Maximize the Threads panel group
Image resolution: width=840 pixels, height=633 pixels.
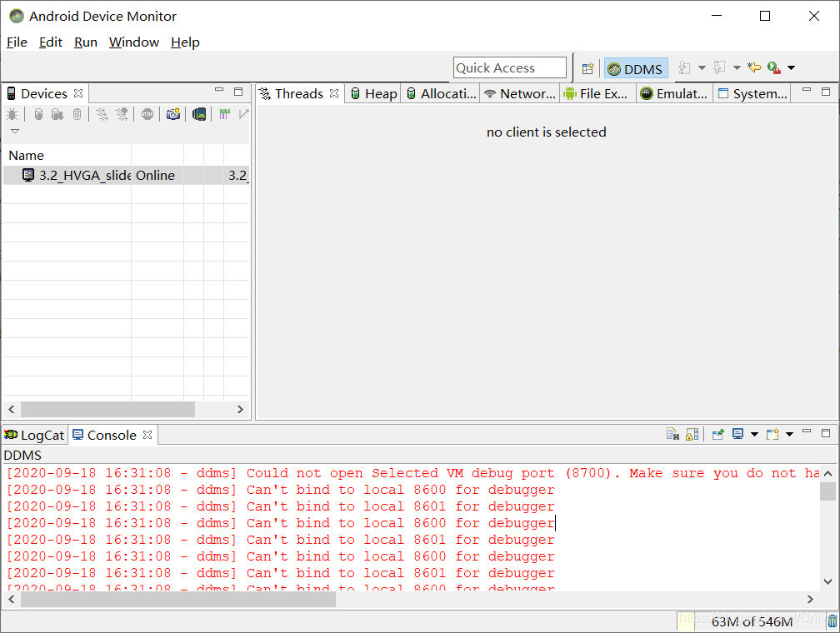(x=826, y=92)
